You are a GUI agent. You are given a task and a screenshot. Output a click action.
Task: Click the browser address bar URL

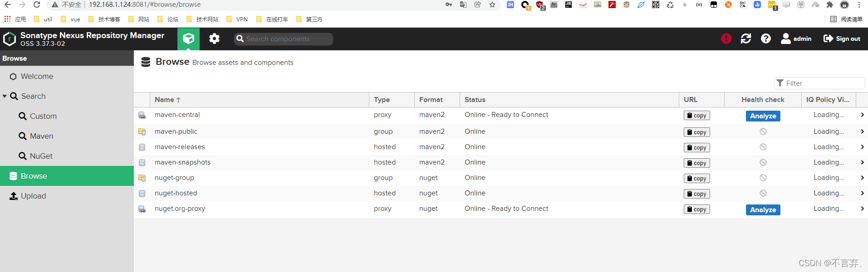[x=145, y=5]
